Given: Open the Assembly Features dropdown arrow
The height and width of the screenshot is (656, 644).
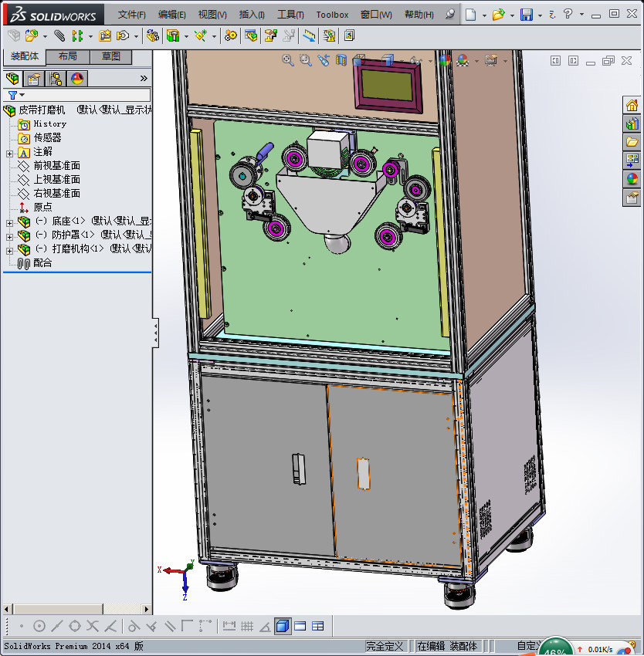Looking at the screenshot, I should [x=186, y=37].
